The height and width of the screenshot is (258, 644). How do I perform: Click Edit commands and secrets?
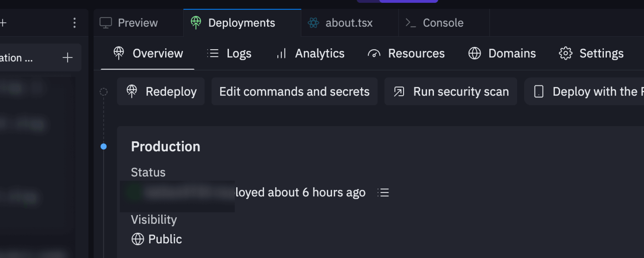coord(294,91)
